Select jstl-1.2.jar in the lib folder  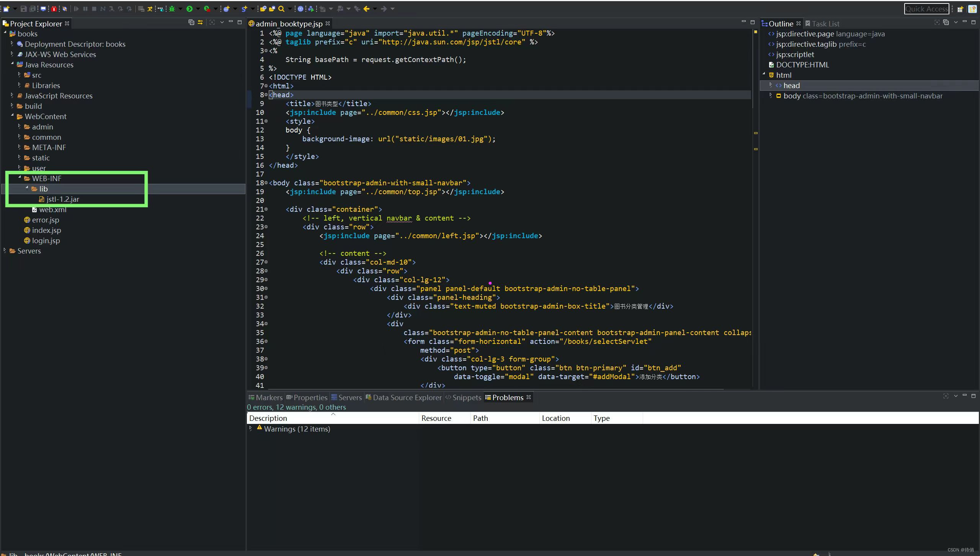(62, 199)
